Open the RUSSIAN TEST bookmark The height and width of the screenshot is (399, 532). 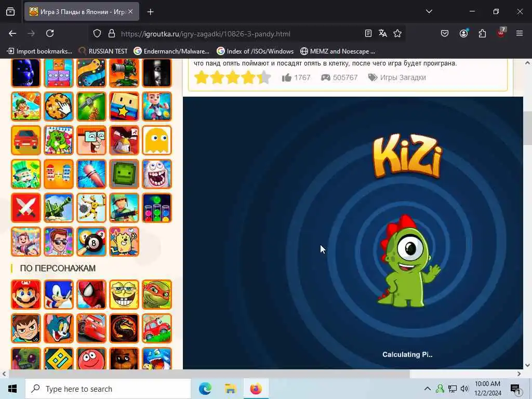(x=103, y=51)
